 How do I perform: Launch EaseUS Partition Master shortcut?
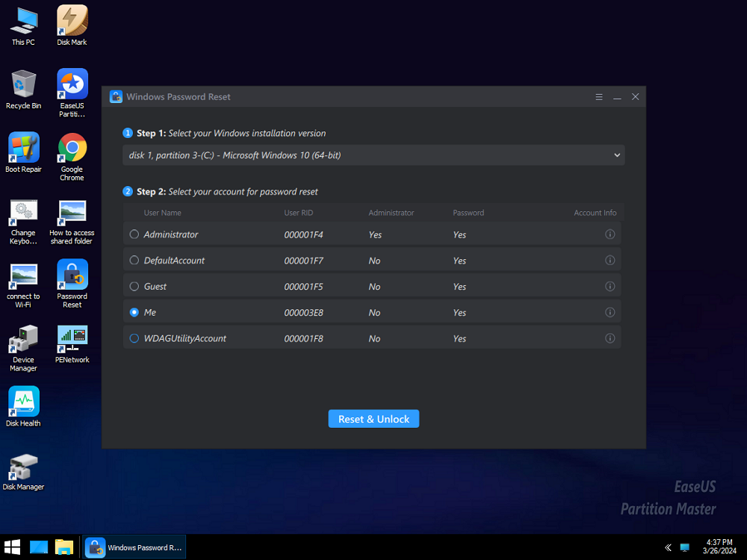[72, 85]
